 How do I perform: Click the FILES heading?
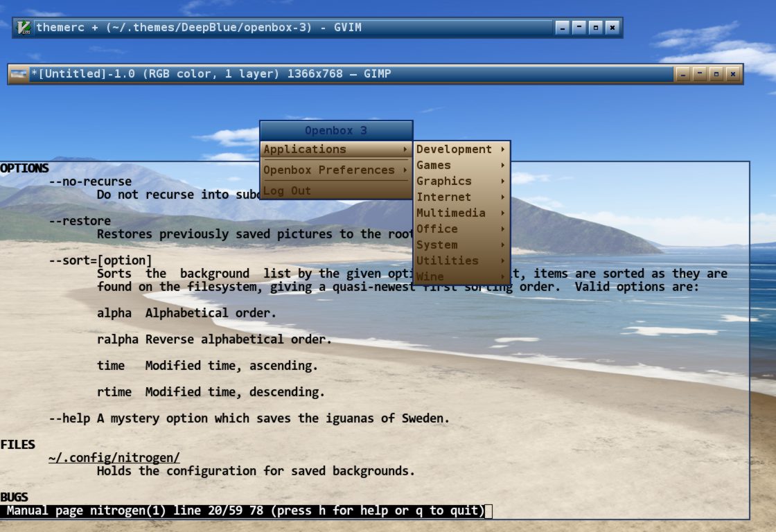click(x=17, y=445)
